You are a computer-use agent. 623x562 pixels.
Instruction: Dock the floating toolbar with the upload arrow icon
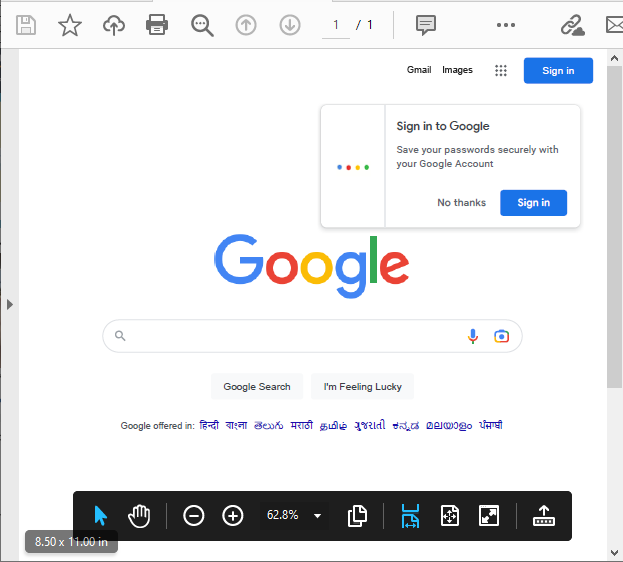[x=544, y=516]
